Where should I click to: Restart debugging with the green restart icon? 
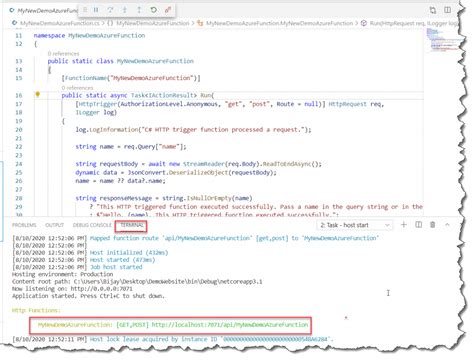[x=153, y=10]
